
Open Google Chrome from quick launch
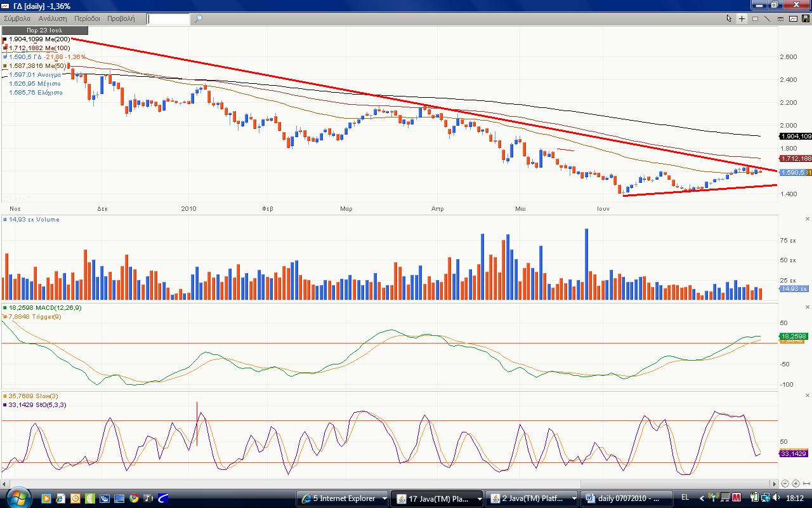(134, 498)
